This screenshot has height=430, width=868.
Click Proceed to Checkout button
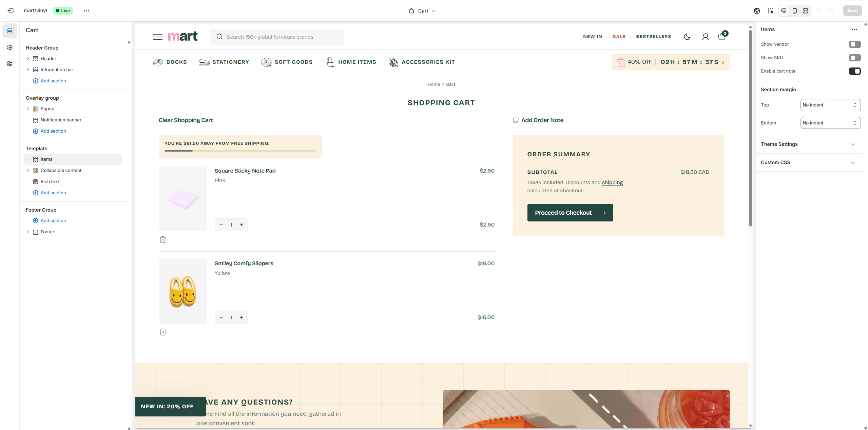pyautogui.click(x=570, y=213)
